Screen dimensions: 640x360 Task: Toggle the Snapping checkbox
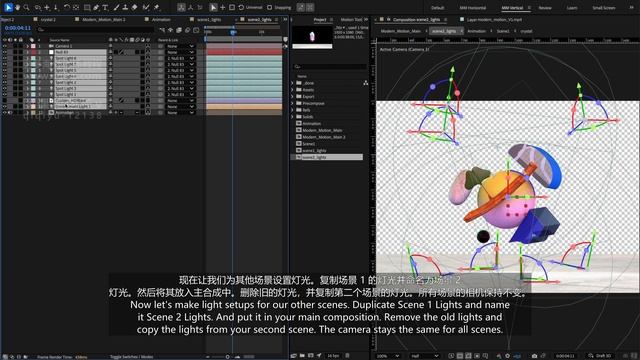(x=269, y=7)
